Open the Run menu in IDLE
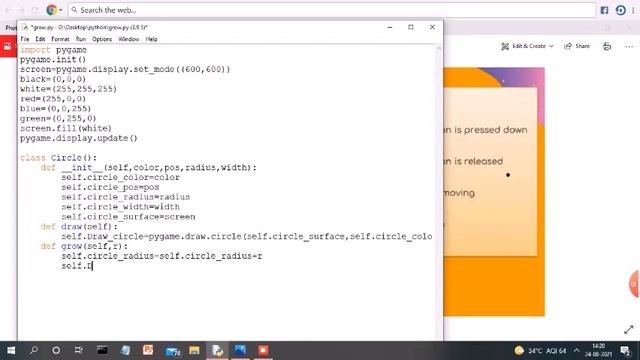The height and width of the screenshot is (360, 640). click(81, 39)
